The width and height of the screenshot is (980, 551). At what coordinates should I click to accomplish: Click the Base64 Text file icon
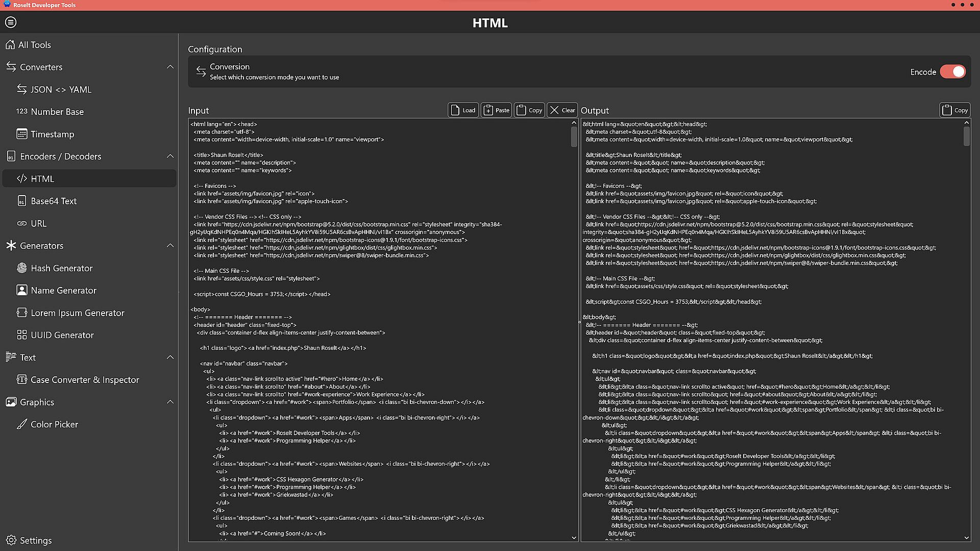click(x=21, y=201)
